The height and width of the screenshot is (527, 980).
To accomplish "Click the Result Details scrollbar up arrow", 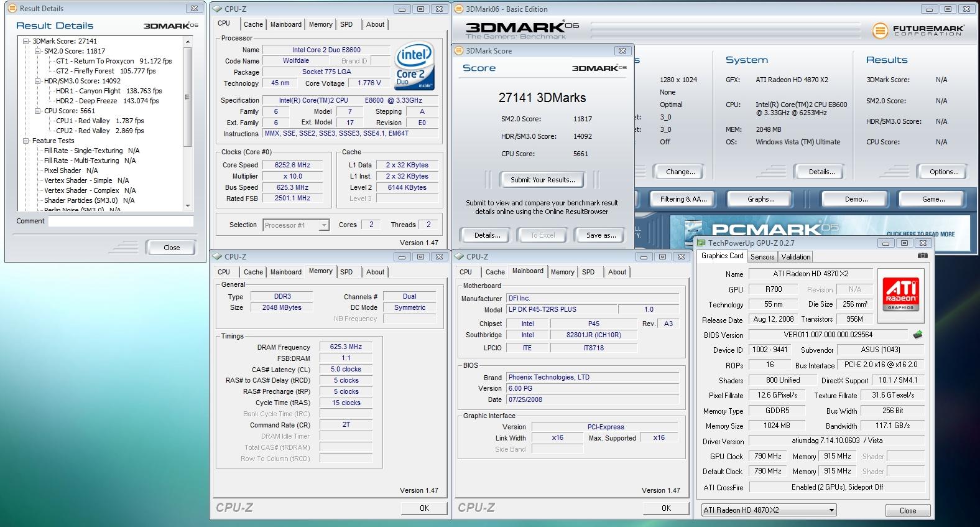I will pyautogui.click(x=188, y=41).
